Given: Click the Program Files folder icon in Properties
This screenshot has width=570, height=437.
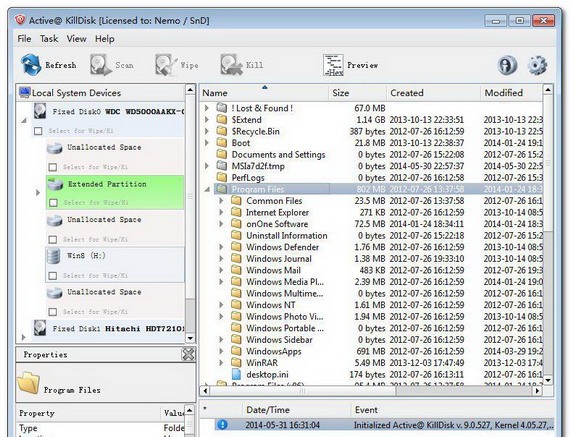Looking at the screenshot, I should (x=28, y=382).
